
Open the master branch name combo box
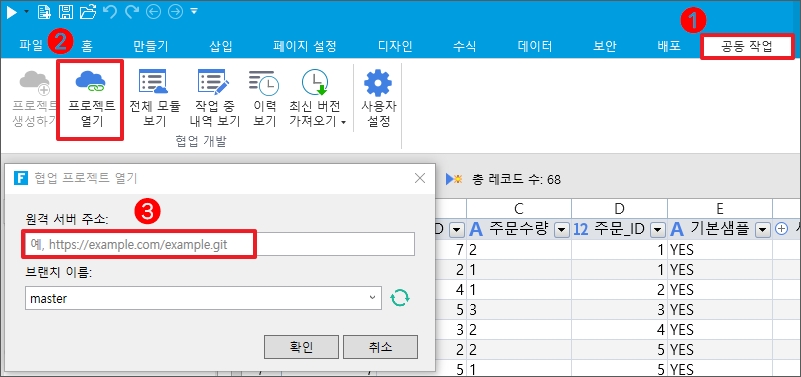203,298
